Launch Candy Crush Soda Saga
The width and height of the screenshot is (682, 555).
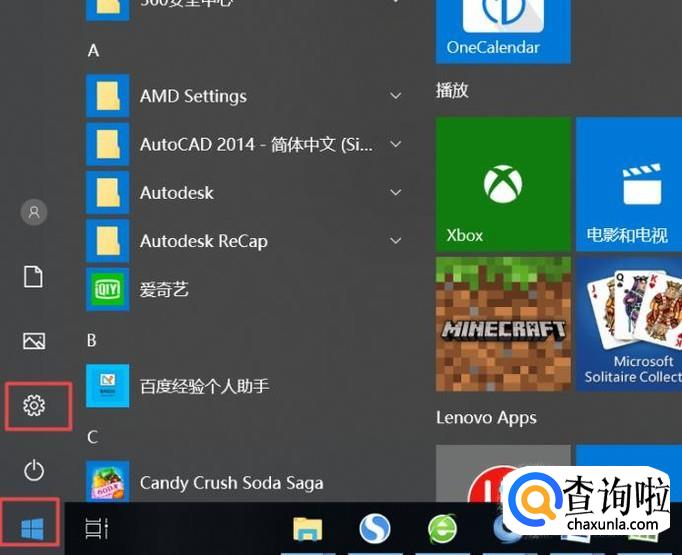231,483
